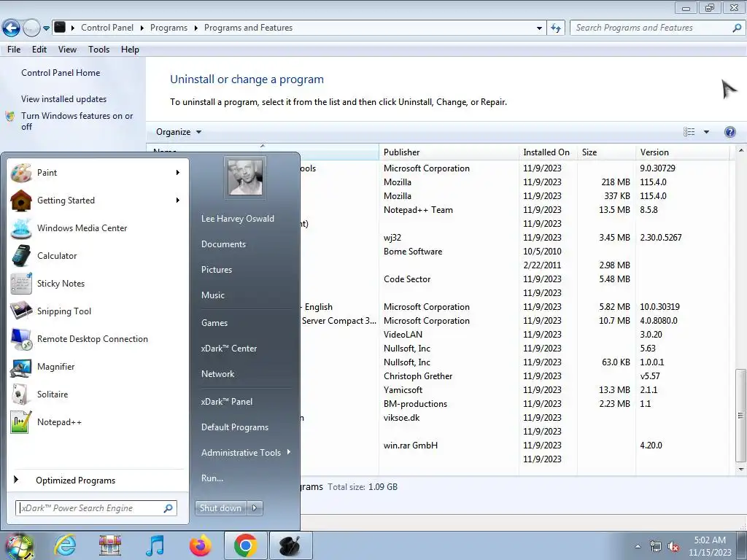Open the Libraries taskbar icon

[x=109, y=545]
